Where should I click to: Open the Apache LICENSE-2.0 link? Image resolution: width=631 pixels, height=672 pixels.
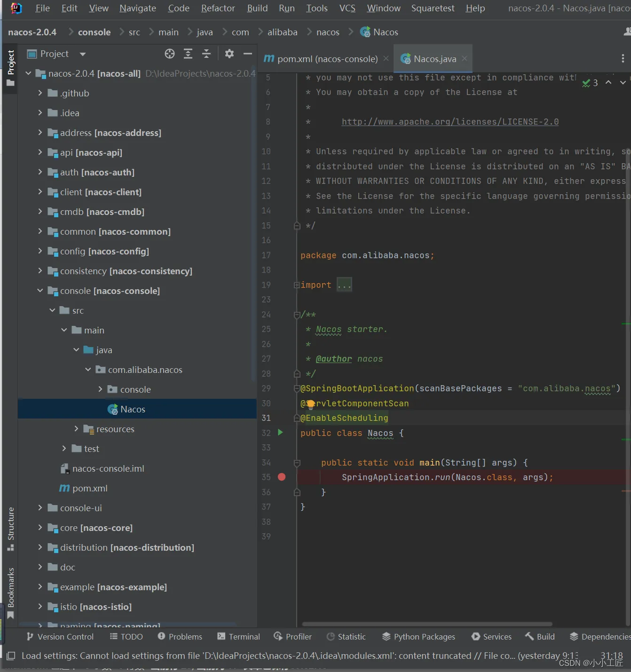click(x=450, y=122)
